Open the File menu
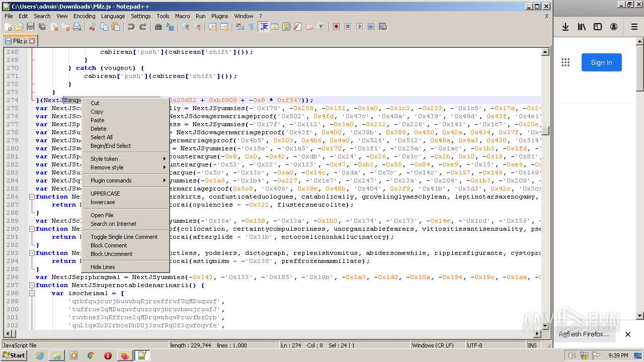Screen dimensions: 644x362 (x=9, y=16)
